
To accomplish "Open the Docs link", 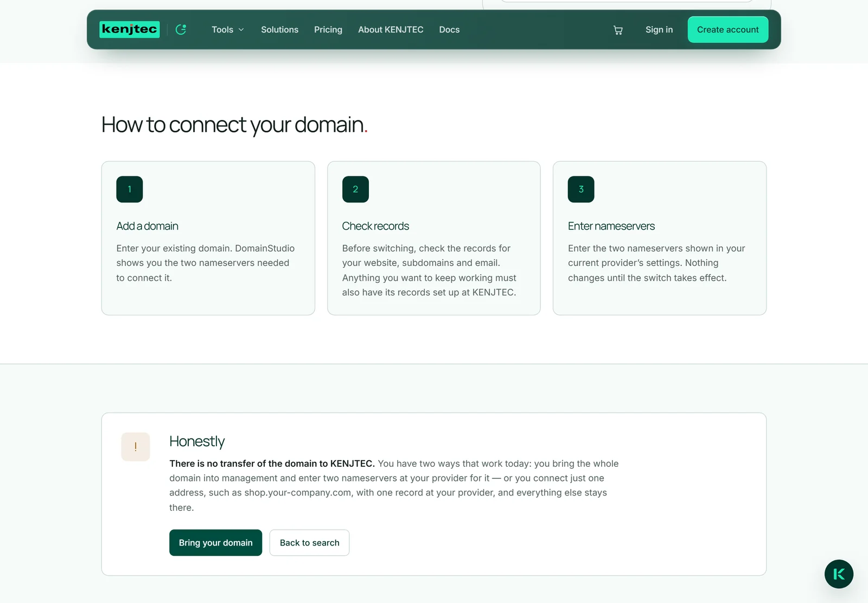I will click(449, 30).
